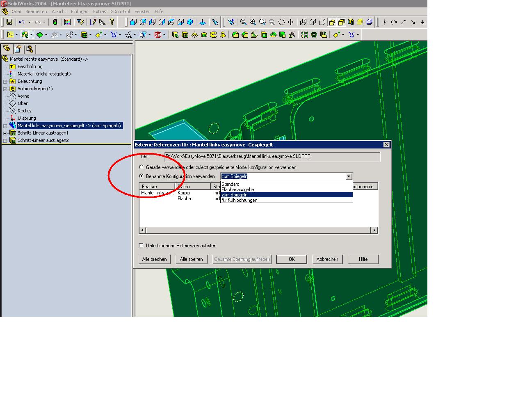
Task: Expand the Beleuchtung tree node
Action: [x=5, y=82]
